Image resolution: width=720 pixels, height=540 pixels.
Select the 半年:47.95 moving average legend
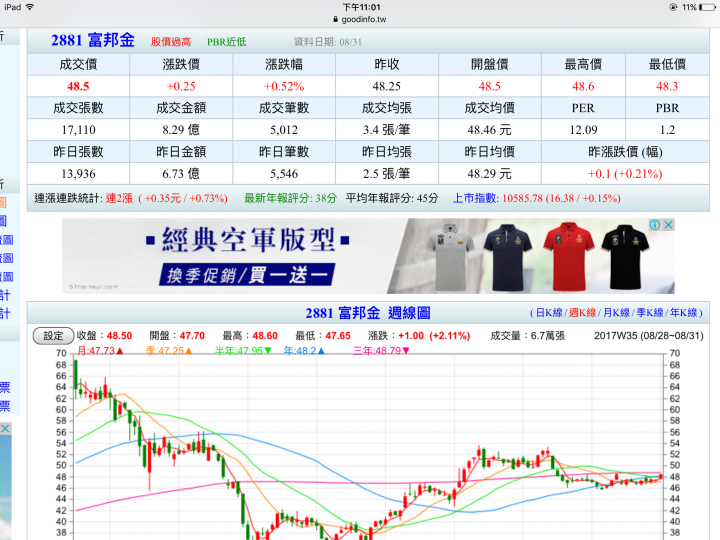(x=243, y=351)
